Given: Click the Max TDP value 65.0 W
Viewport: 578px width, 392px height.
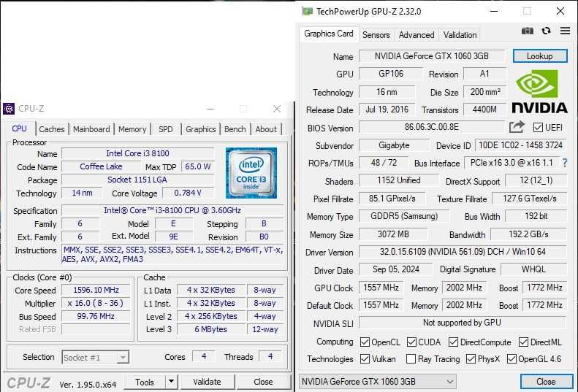Looking at the screenshot, I should [x=198, y=166].
